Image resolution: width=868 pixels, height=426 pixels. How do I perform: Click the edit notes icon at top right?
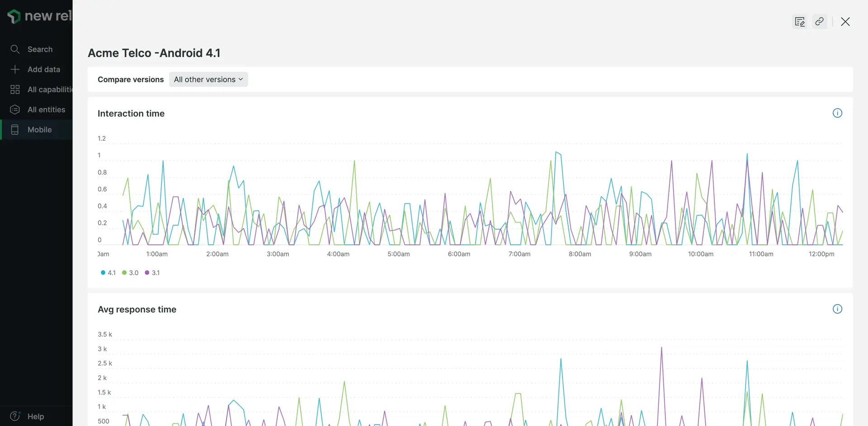click(x=799, y=22)
